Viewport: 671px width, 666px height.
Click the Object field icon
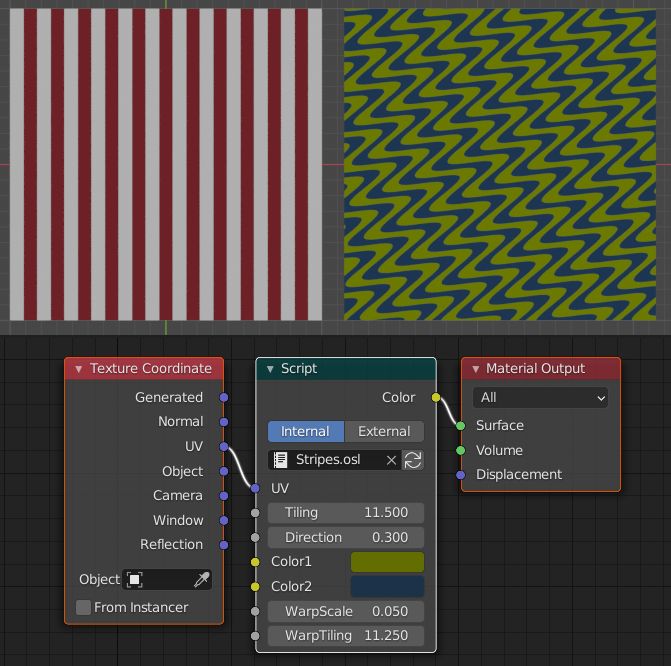point(134,580)
